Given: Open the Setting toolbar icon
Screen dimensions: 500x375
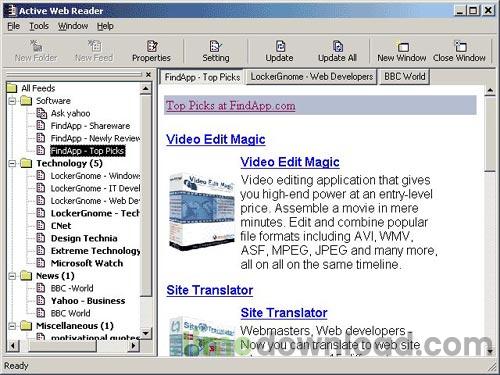Looking at the screenshot, I should [x=216, y=46].
